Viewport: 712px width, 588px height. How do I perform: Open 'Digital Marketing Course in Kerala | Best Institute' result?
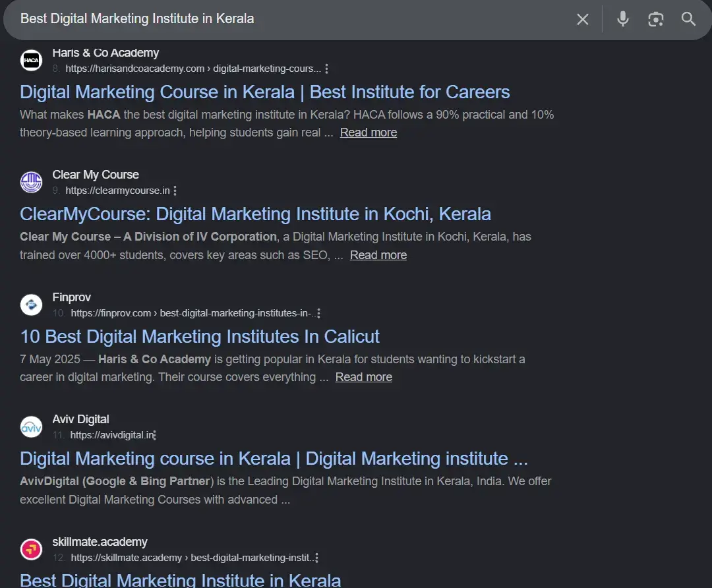pyautogui.click(x=265, y=92)
